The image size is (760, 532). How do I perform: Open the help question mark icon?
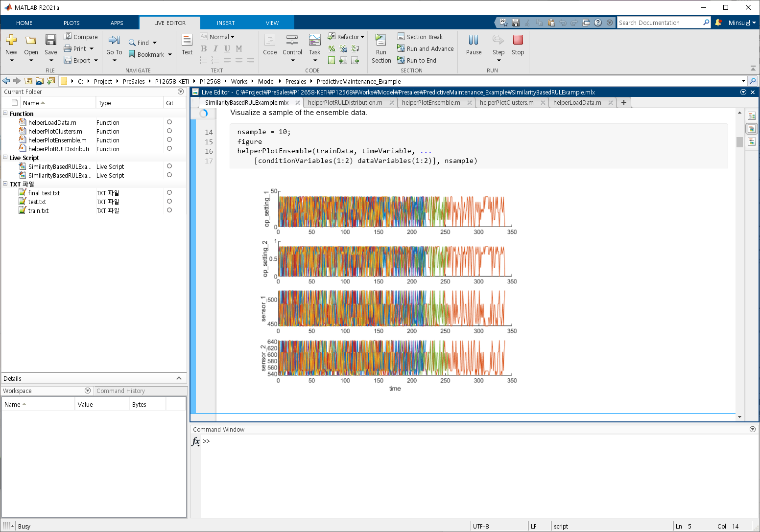598,23
